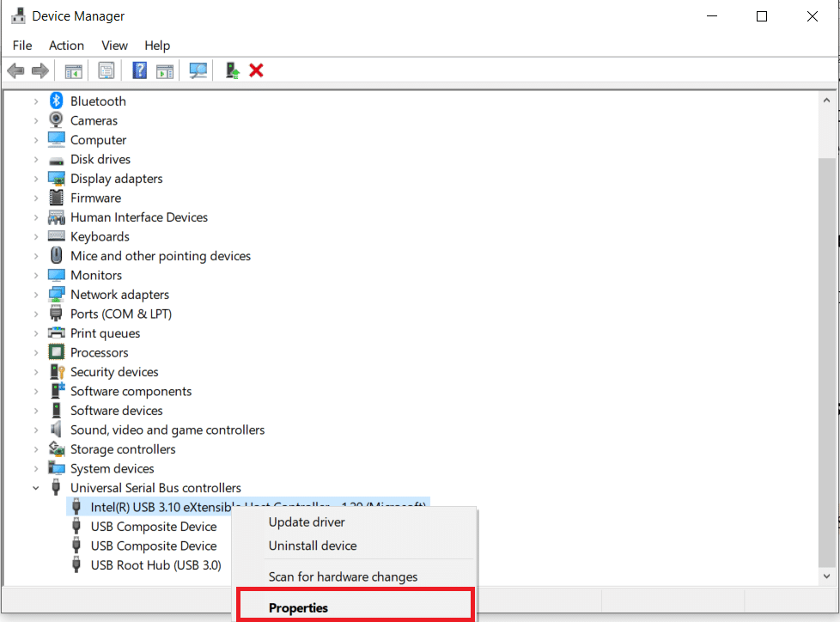Select the Software components item
The image size is (840, 622).
point(131,391)
